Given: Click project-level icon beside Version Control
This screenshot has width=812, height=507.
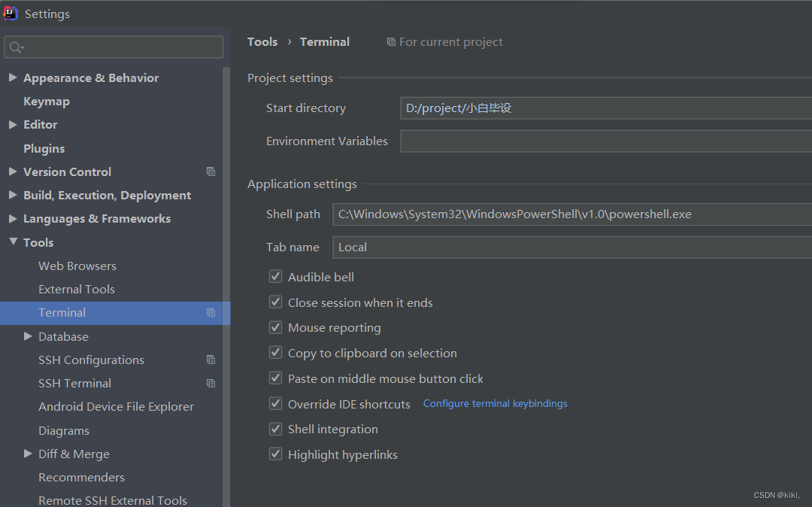Looking at the screenshot, I should [x=211, y=172].
